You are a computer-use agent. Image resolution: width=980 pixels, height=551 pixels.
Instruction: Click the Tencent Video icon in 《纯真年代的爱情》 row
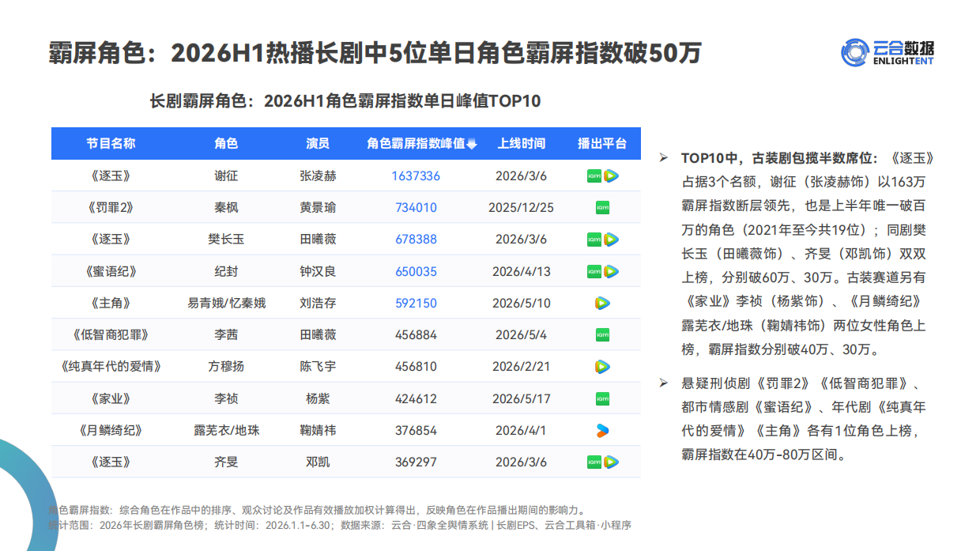602,367
